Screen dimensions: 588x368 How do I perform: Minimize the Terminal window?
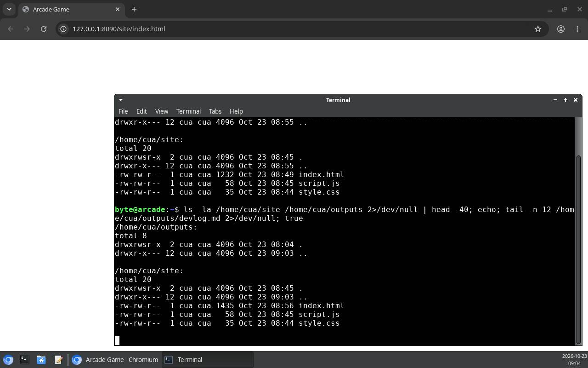tap(555, 100)
